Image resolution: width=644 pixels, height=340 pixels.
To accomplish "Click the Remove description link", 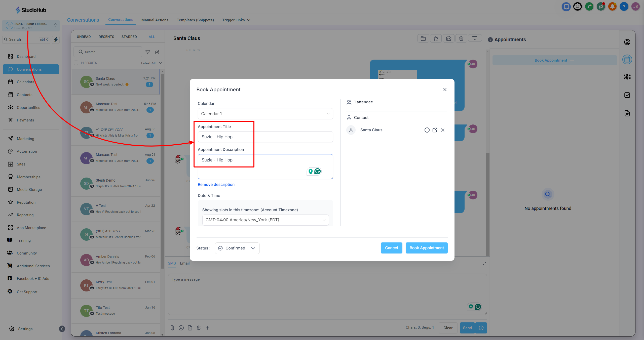I will pyautogui.click(x=216, y=185).
